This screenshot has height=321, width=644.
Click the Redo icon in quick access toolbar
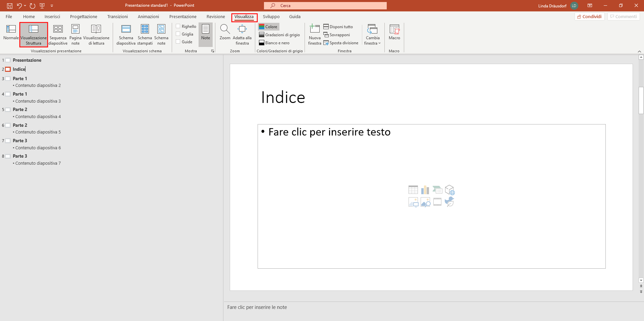point(33,6)
